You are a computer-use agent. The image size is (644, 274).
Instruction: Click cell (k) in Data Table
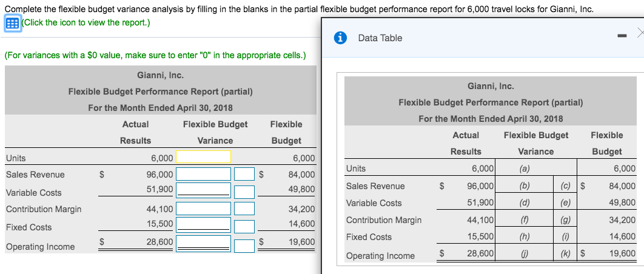tap(565, 253)
